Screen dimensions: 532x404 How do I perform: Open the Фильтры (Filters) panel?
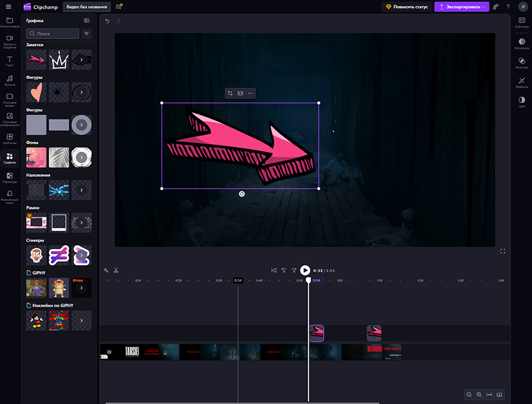[521, 62]
